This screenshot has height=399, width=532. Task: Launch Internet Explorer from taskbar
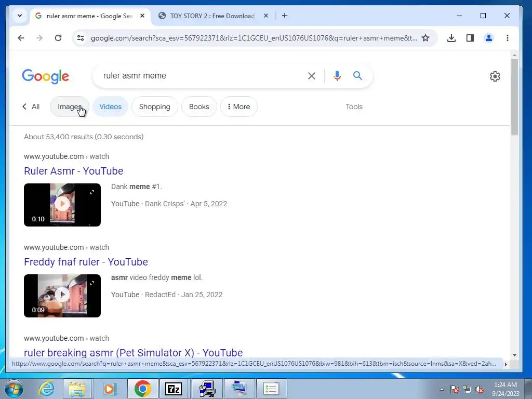click(x=46, y=389)
